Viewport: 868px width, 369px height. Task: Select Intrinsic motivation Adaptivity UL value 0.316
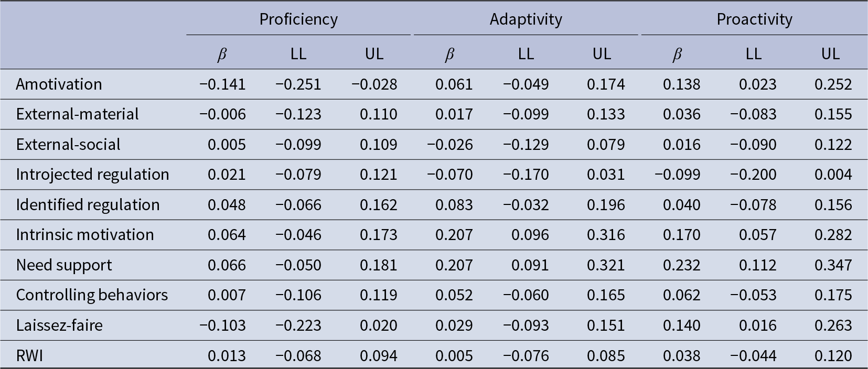(x=606, y=235)
